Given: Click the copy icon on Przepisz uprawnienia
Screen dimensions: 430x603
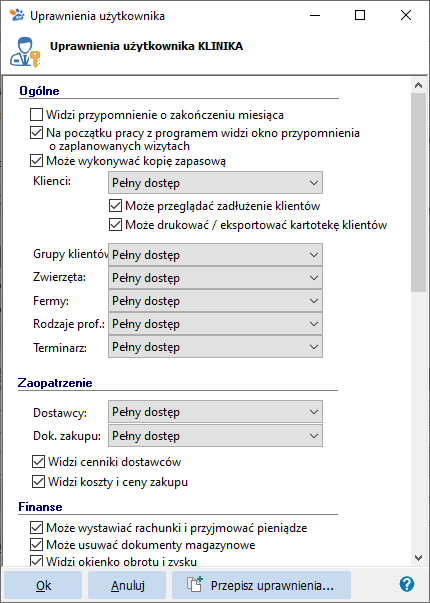Looking at the screenshot, I should pos(195,585).
